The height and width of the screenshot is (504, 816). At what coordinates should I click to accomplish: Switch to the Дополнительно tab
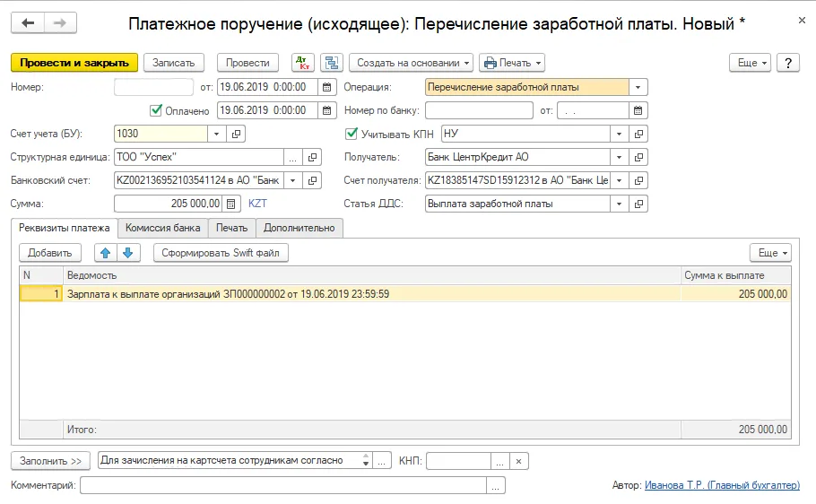(299, 228)
